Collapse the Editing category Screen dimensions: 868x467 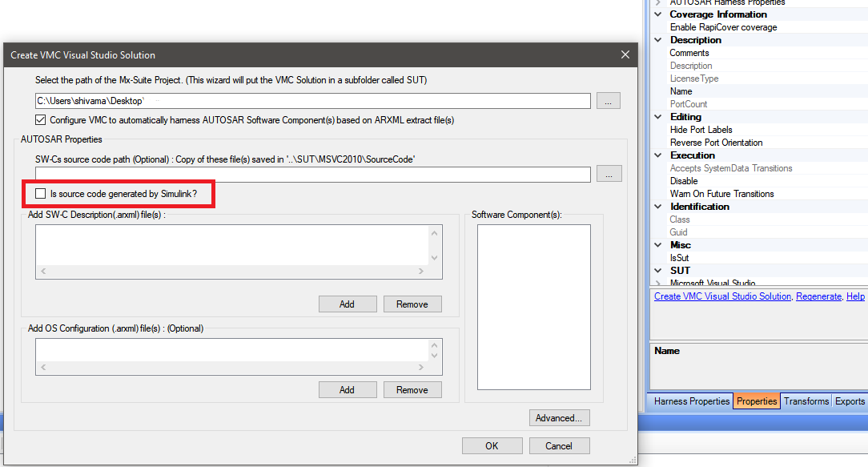pyautogui.click(x=658, y=117)
